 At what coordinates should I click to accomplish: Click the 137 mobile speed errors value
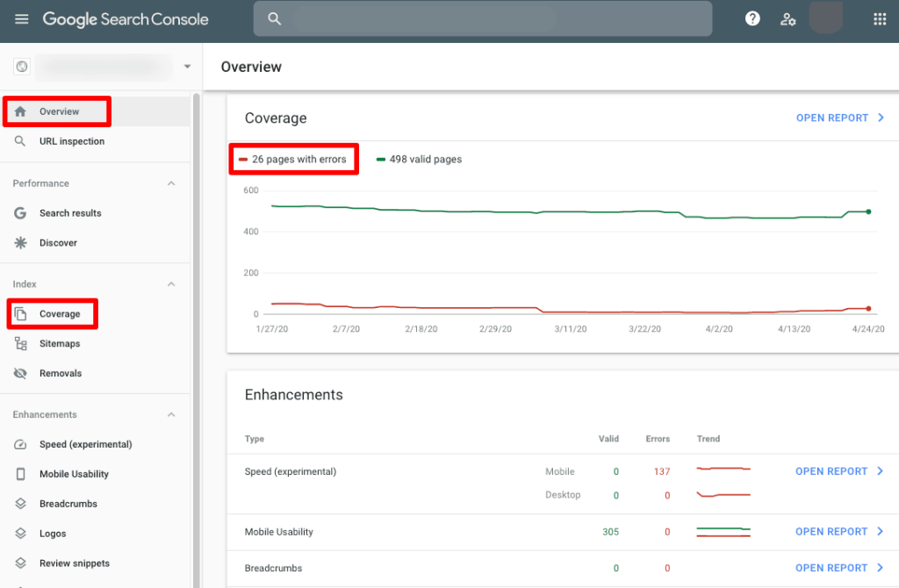pyautogui.click(x=662, y=471)
